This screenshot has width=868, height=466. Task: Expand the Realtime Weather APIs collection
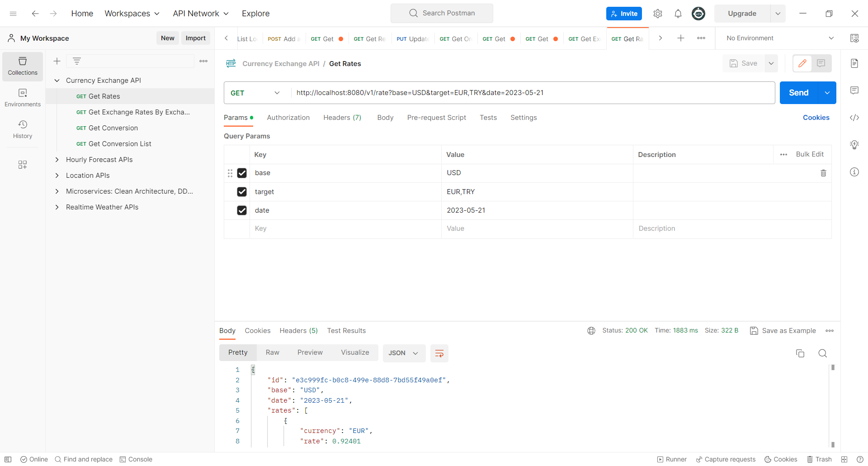[x=57, y=207]
